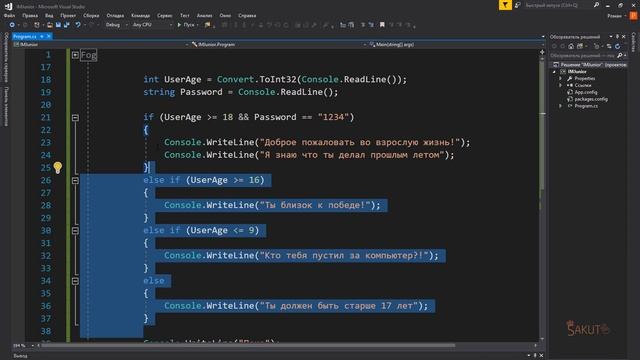Open the Сервис menu

[x=164, y=16]
